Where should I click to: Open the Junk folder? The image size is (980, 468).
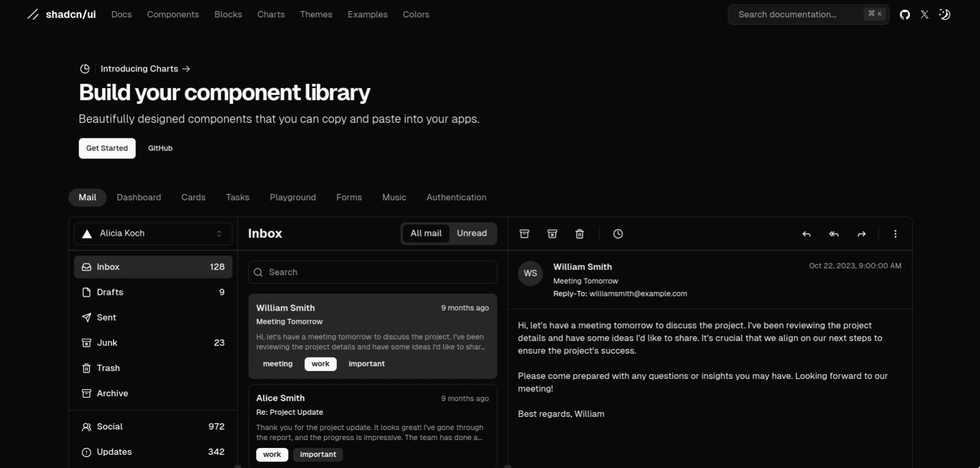pyautogui.click(x=153, y=343)
